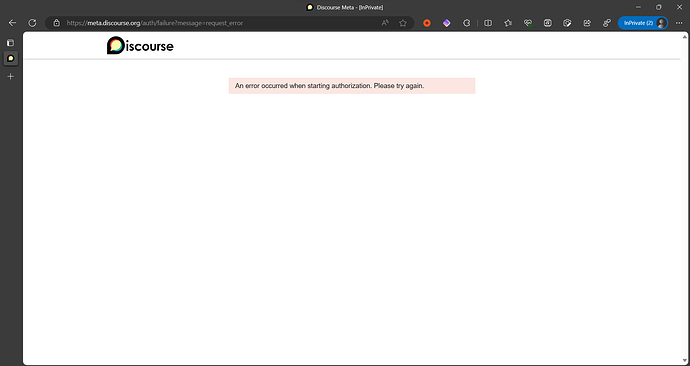Open the orange circle extension icon
Viewport: 690px width, 366px height.
(x=426, y=23)
